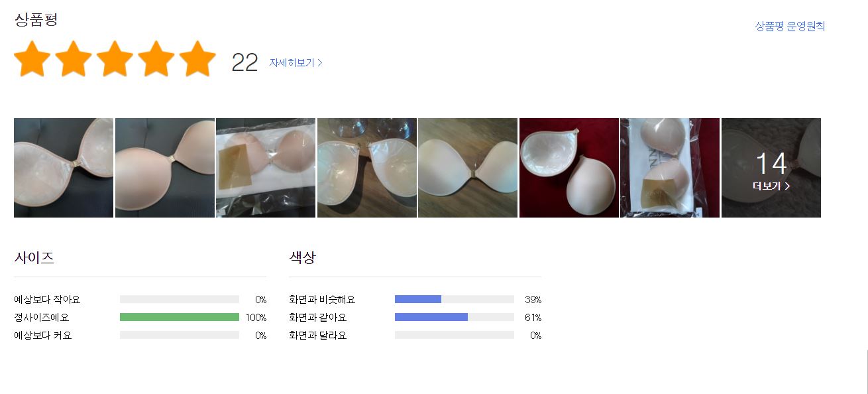Screen dimensions: 868x394
Task: Click the third orange rating star
Action: 115,59
